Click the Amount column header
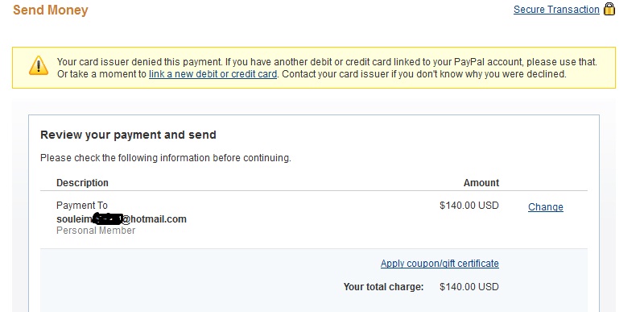644x312 pixels. point(481,183)
